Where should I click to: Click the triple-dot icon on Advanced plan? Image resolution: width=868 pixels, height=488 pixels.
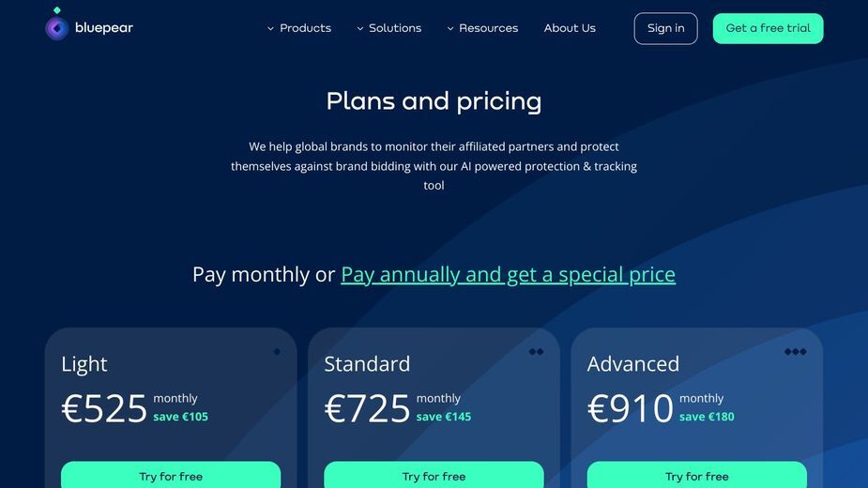795,352
